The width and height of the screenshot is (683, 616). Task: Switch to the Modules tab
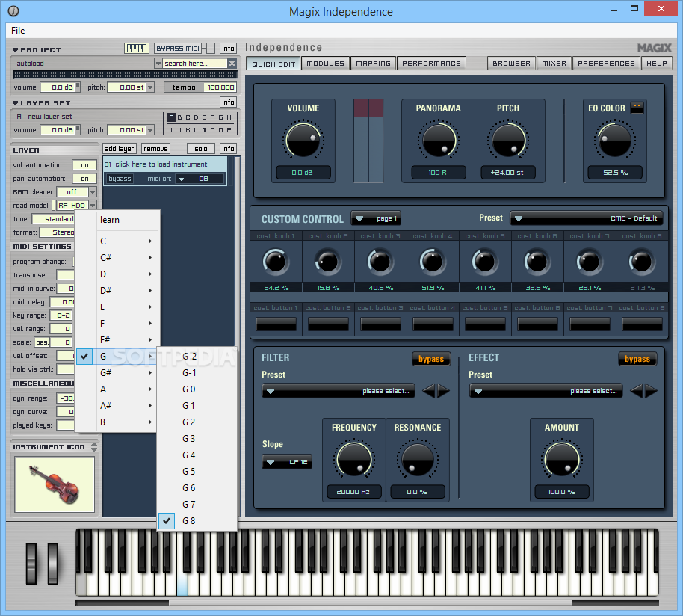325,64
